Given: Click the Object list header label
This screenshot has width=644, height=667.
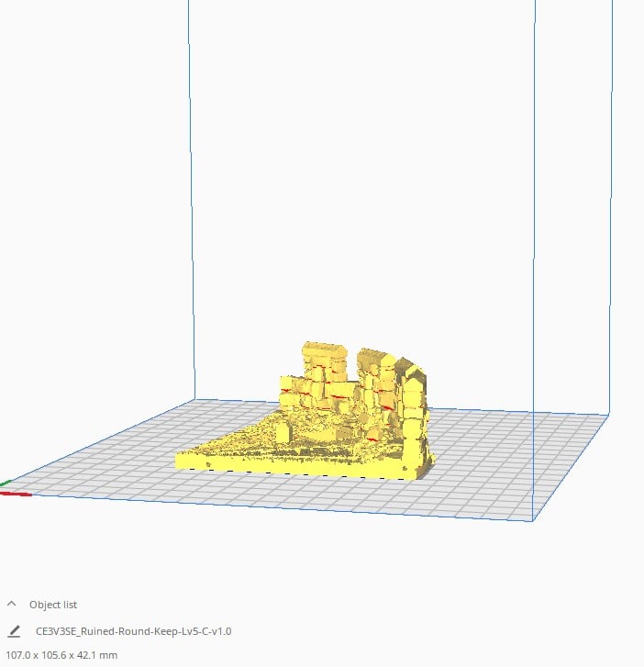Looking at the screenshot, I should 53,605.
